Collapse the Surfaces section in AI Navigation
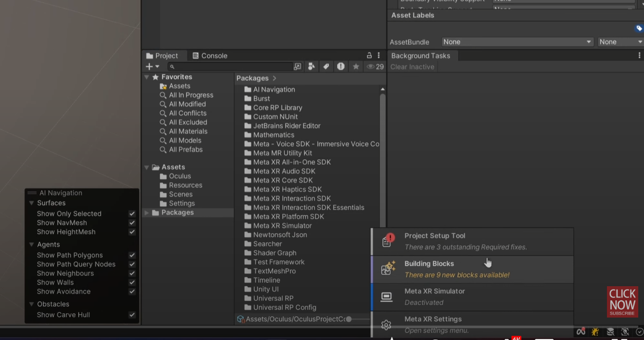The width and height of the screenshot is (644, 340). [32, 203]
